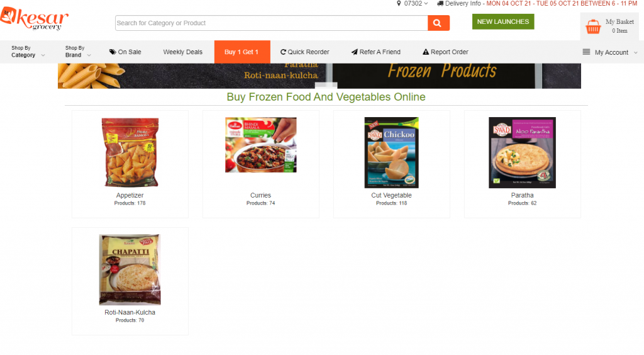Click the Quick Reorder refresh icon

283,52
